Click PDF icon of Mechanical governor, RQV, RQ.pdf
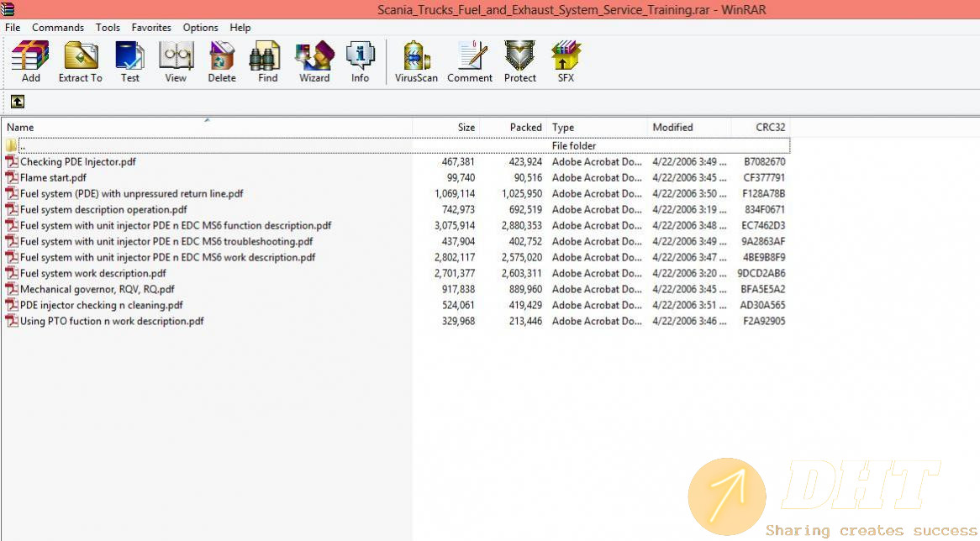The height and width of the screenshot is (541, 980). [11, 289]
